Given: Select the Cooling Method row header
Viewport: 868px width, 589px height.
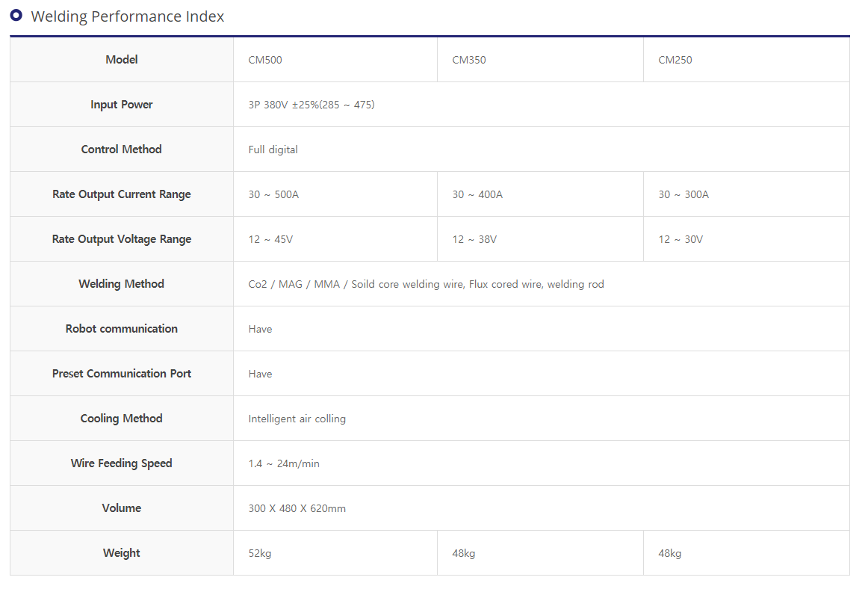Looking at the screenshot, I should (122, 419).
